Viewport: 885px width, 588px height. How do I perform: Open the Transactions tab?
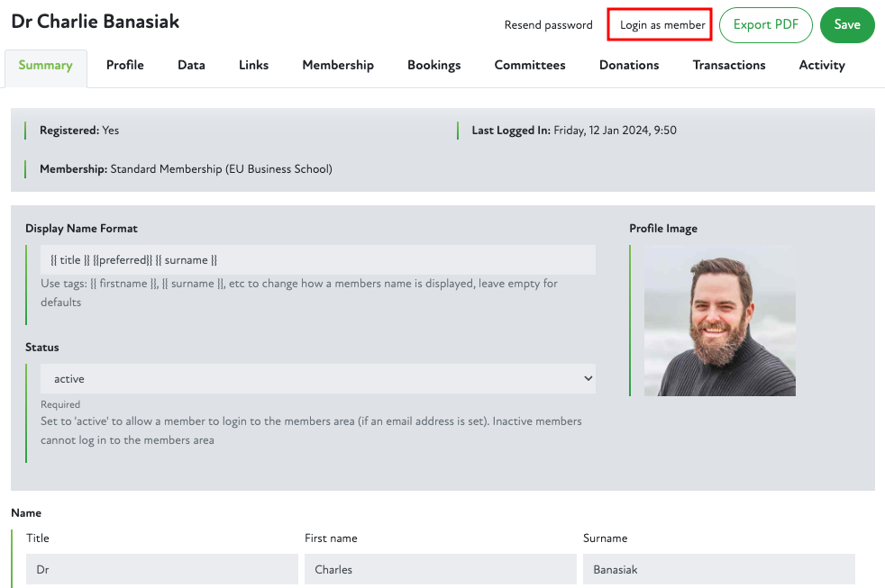click(x=729, y=66)
